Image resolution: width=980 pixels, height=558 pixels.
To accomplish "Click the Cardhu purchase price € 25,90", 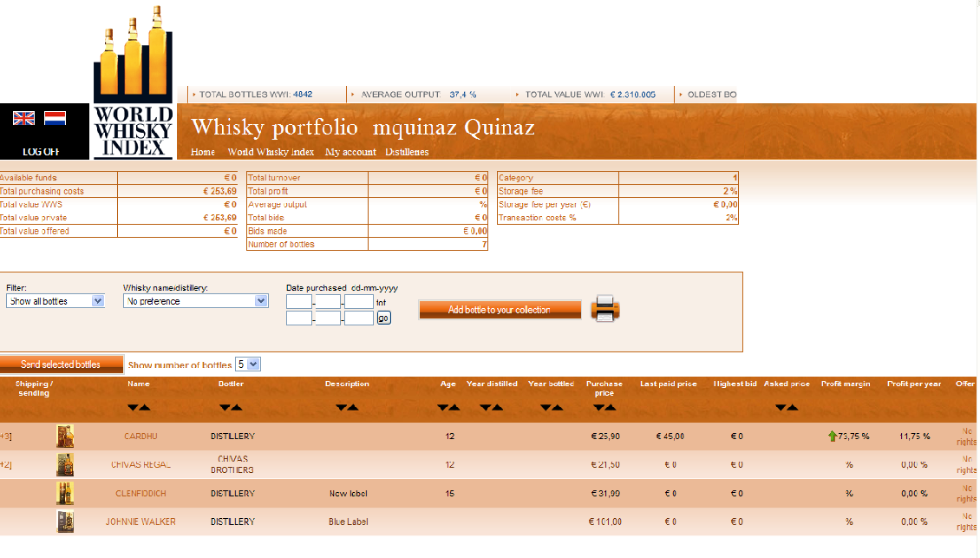I will coord(605,436).
